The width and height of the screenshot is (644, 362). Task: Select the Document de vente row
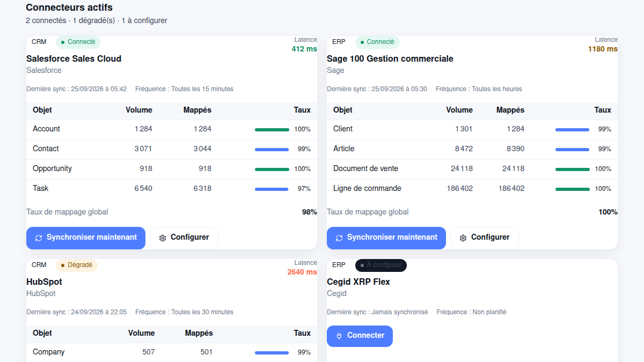click(x=472, y=169)
